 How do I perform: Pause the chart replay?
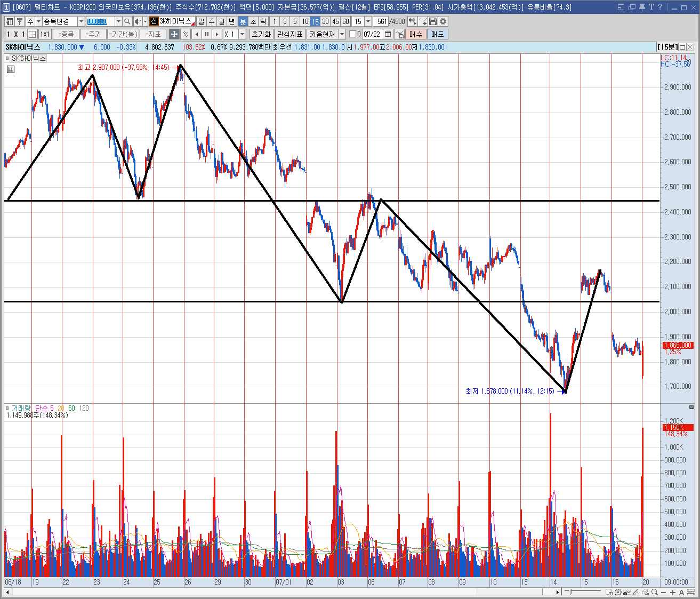[x=207, y=34]
